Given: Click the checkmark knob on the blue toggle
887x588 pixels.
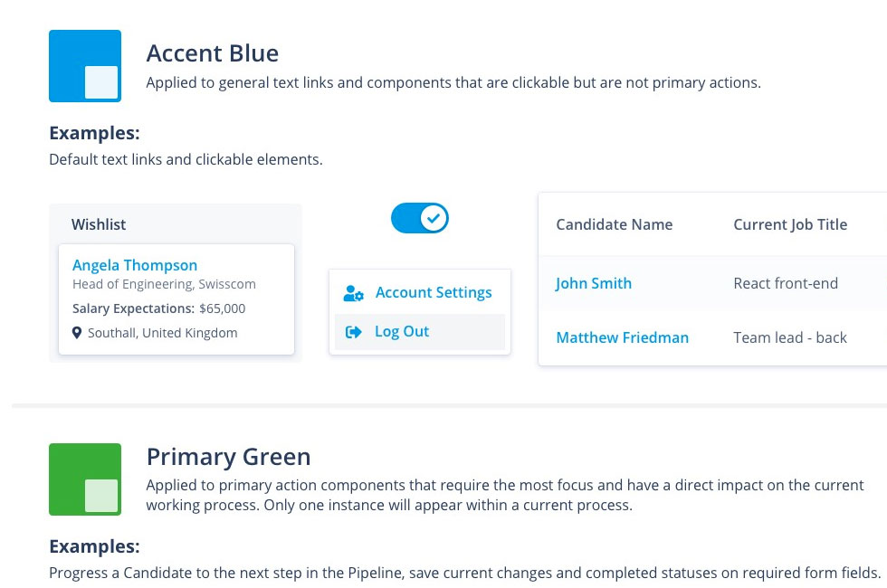Looking at the screenshot, I should click(x=434, y=218).
